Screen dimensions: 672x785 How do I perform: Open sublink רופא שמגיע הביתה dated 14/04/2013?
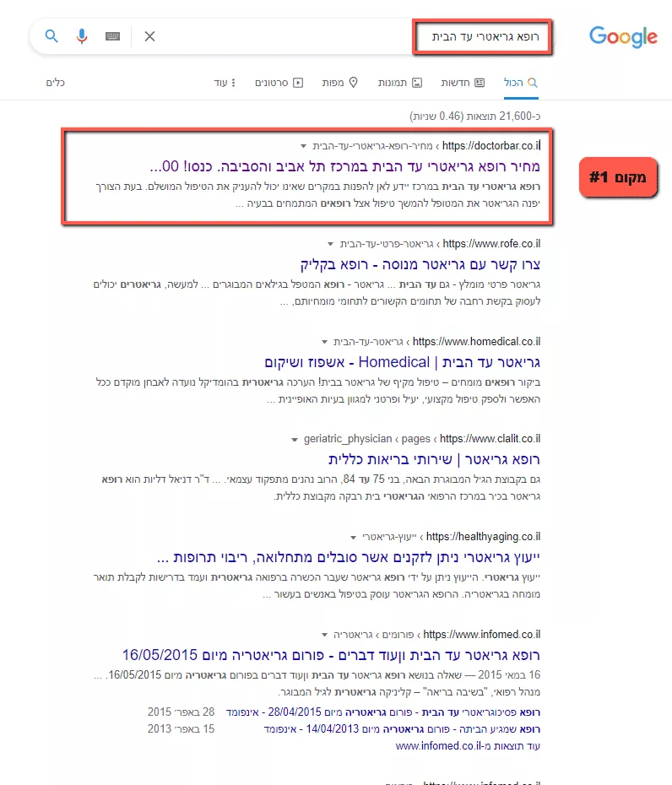pyautogui.click(x=402, y=729)
